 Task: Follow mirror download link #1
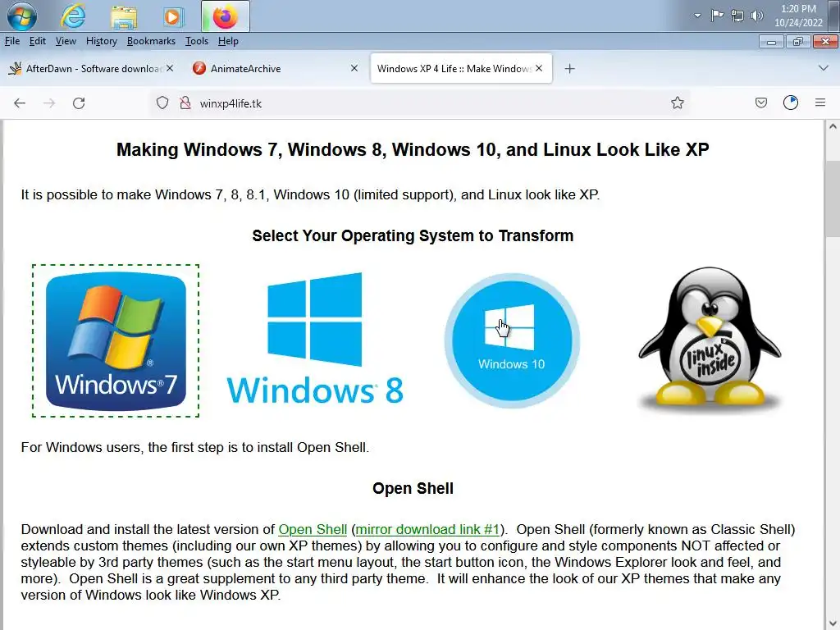pyautogui.click(x=427, y=529)
